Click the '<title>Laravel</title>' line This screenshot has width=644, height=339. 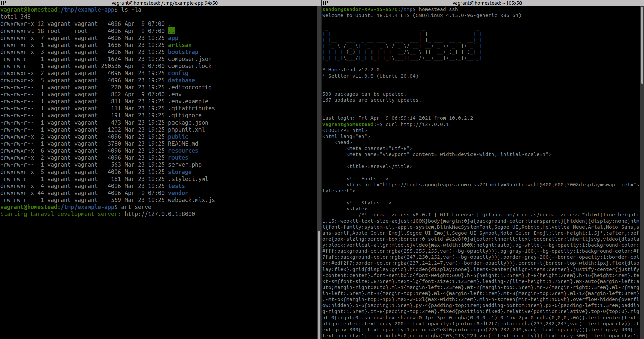pyautogui.click(x=380, y=166)
